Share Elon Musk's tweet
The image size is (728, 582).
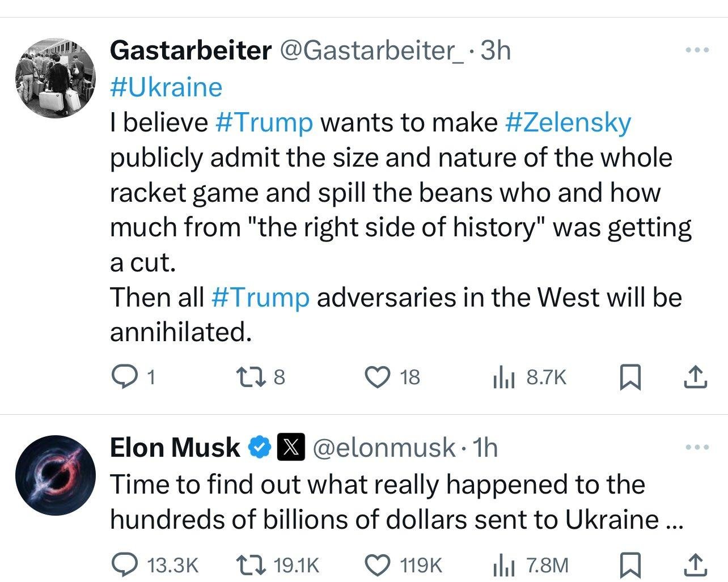point(695,564)
